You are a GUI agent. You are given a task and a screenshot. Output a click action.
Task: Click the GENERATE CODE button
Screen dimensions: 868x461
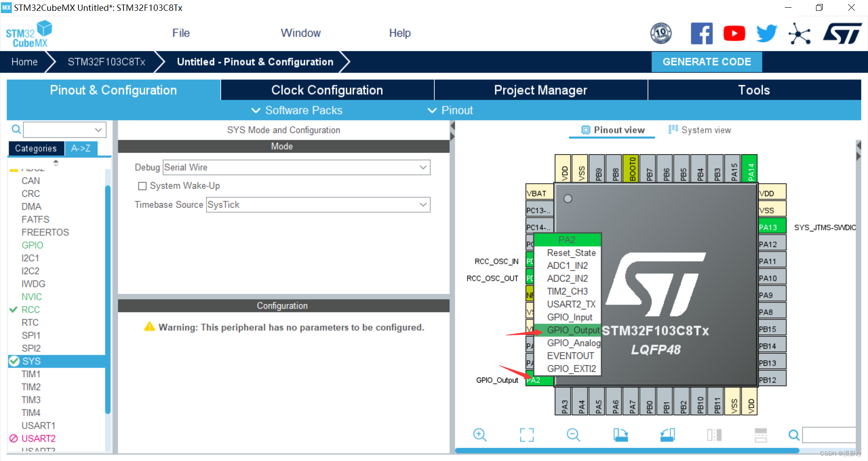707,62
